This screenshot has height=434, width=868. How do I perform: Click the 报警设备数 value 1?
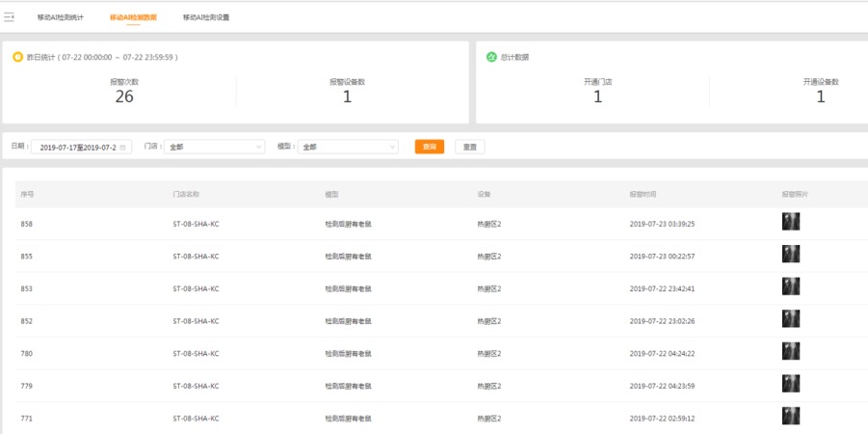[347, 97]
